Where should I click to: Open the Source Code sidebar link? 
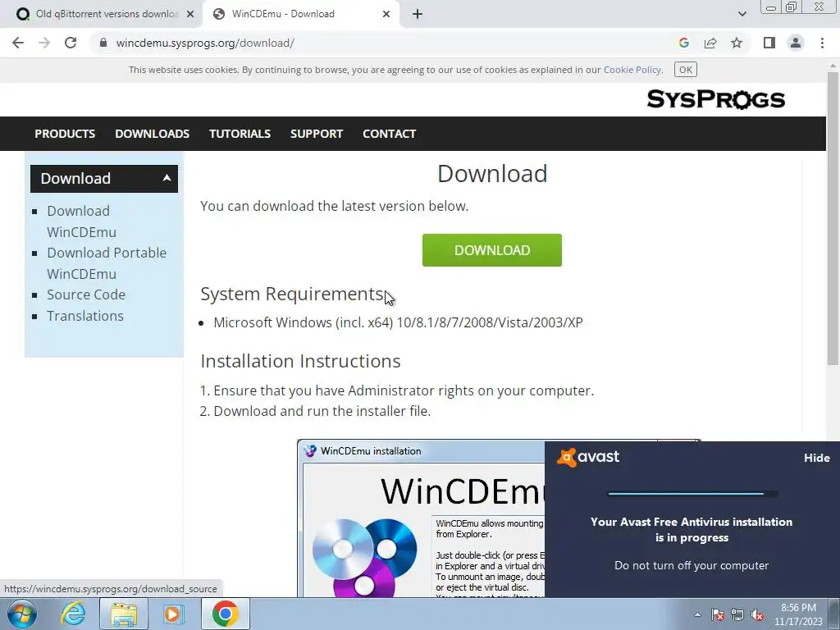point(86,294)
